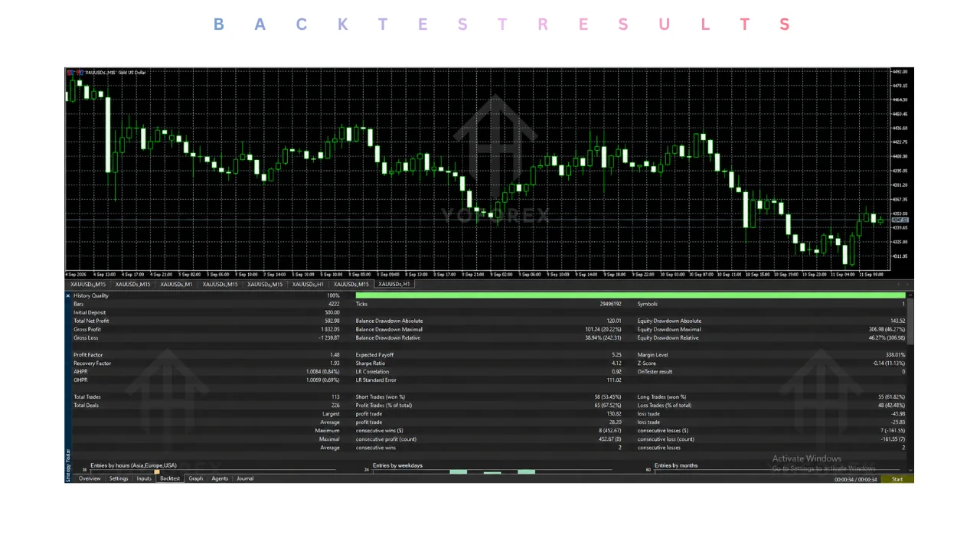Viewport: 980px width, 551px height.
Task: Select the Profit Factor value 1.48
Action: point(335,355)
